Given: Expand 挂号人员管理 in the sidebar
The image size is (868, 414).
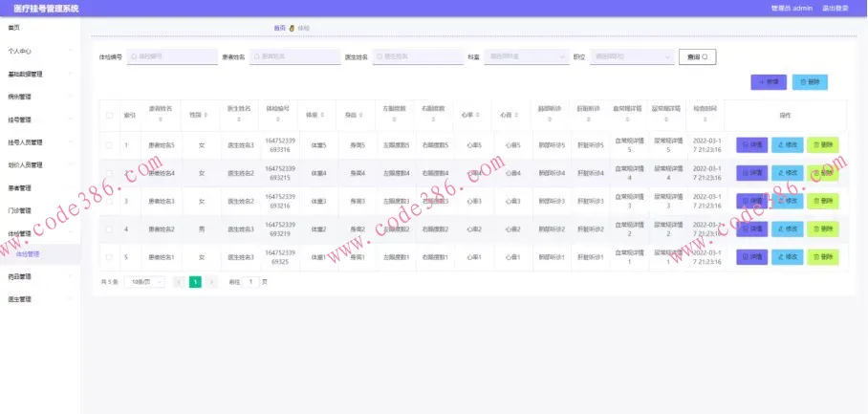Looking at the screenshot, I should [40, 142].
